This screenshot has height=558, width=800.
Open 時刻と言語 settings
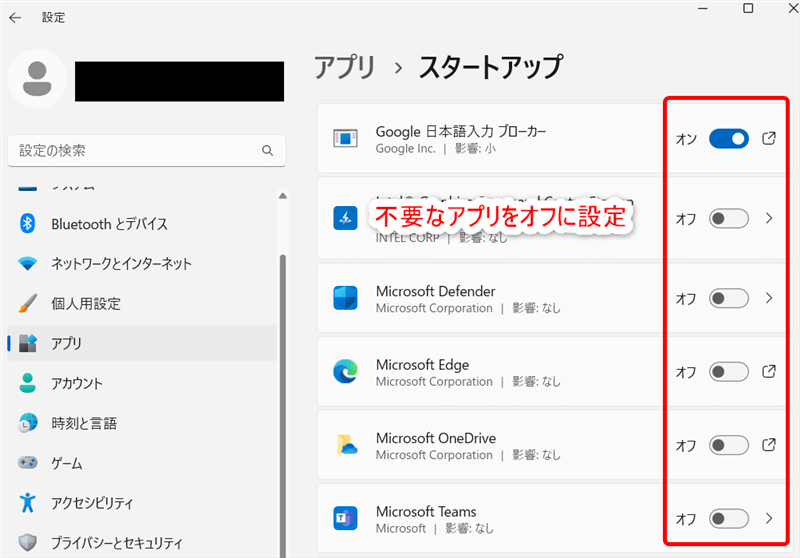point(143,422)
